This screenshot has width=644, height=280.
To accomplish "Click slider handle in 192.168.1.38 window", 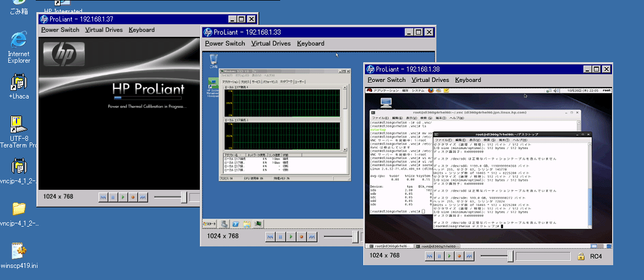I will click(x=510, y=256).
